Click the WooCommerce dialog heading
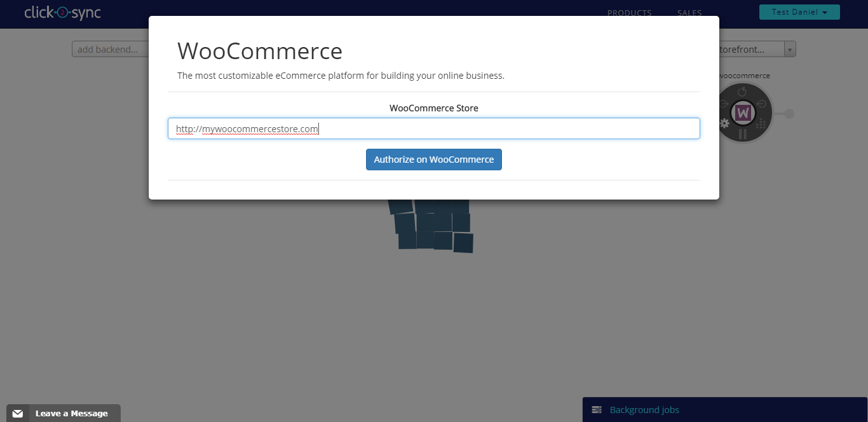Screen dimensions: 868x422 click(x=260, y=51)
